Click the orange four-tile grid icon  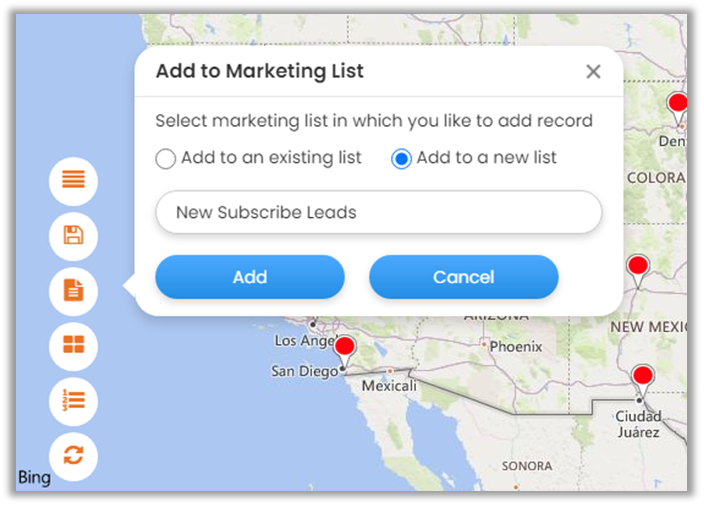click(74, 346)
